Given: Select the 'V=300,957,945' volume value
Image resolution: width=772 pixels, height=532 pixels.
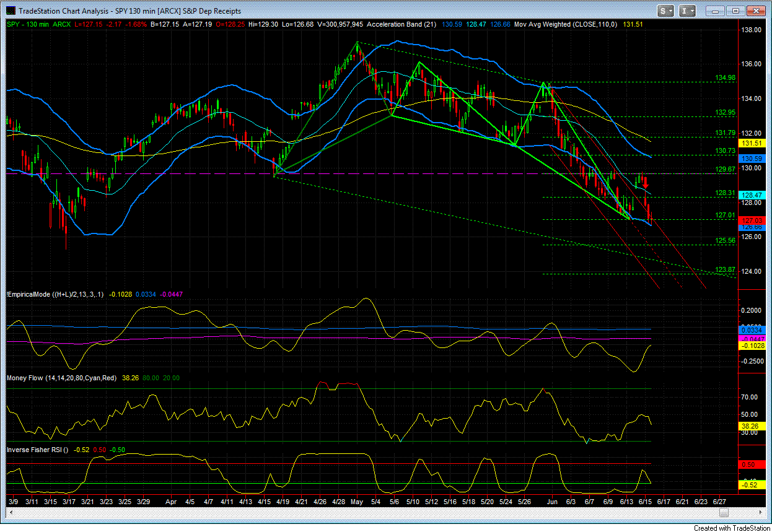Looking at the screenshot, I should point(339,24).
